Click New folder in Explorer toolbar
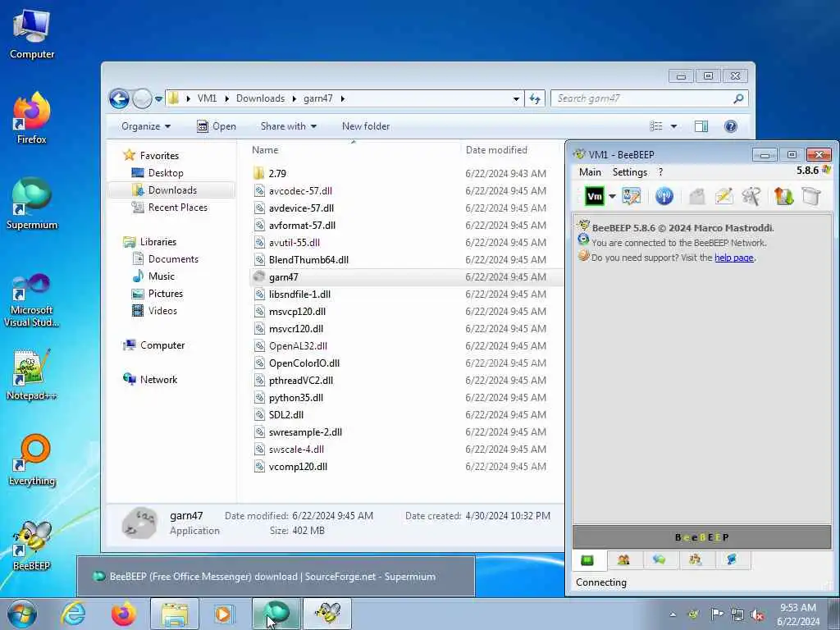The height and width of the screenshot is (630, 840). coord(366,126)
